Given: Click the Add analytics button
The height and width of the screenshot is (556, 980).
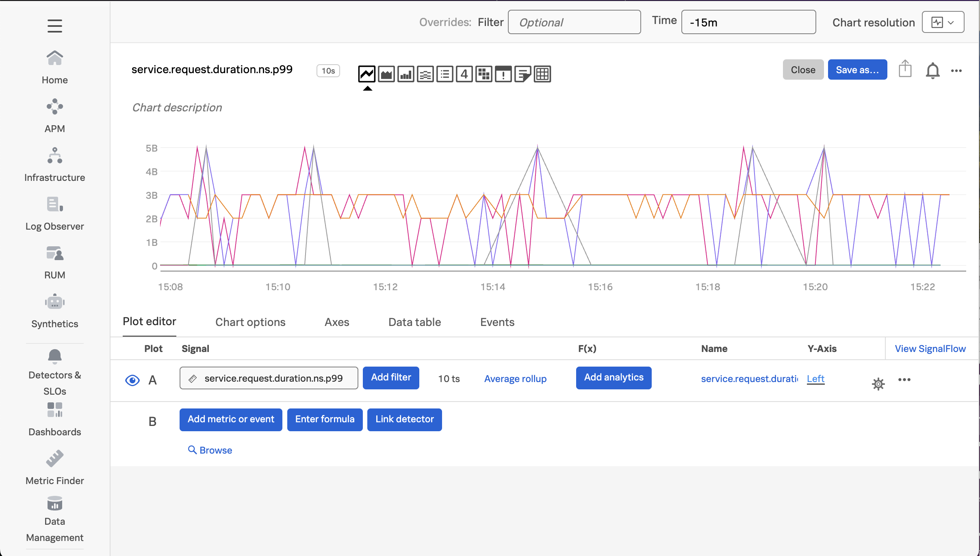Looking at the screenshot, I should 614,378.
